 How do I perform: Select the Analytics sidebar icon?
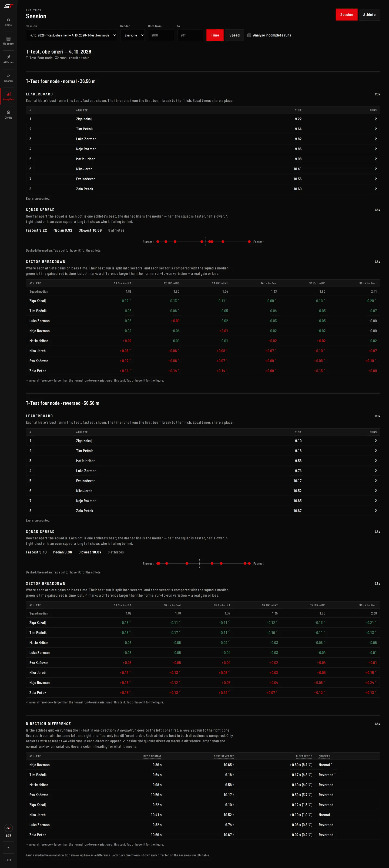pyautogui.click(x=8, y=96)
